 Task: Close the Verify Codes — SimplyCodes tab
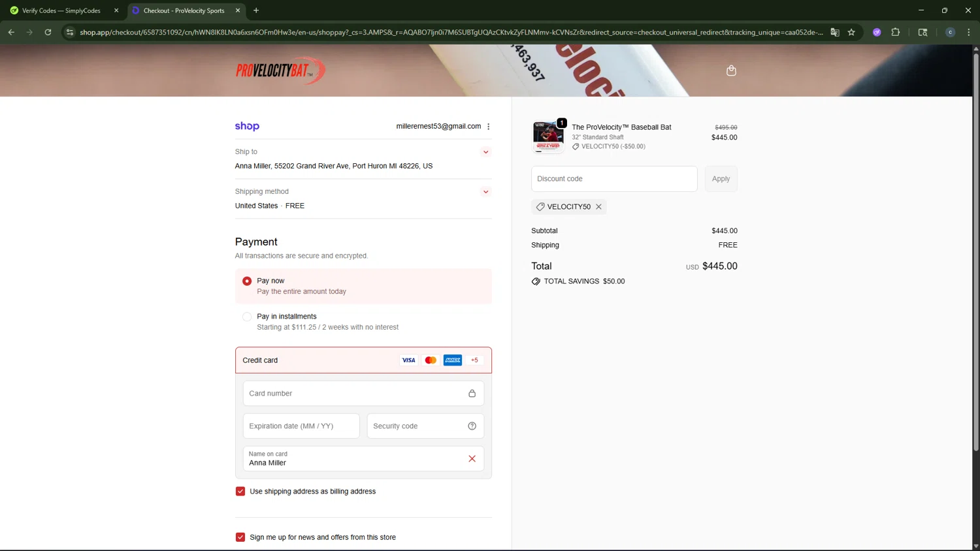[116, 10]
